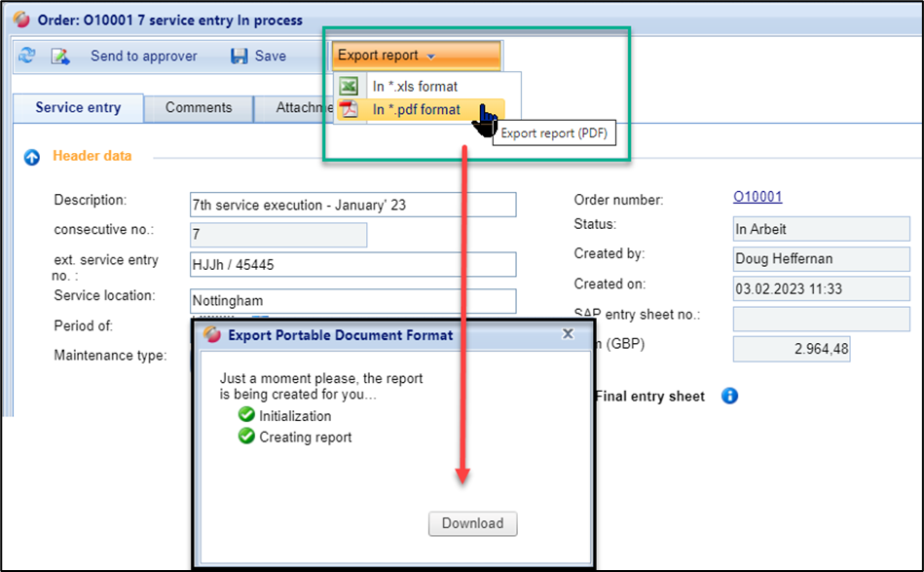Click the Save floppy disk icon
The image size is (924, 572).
240,57
